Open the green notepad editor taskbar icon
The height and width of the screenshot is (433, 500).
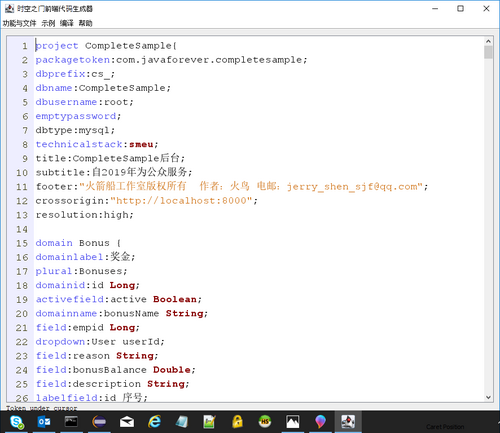(210, 422)
